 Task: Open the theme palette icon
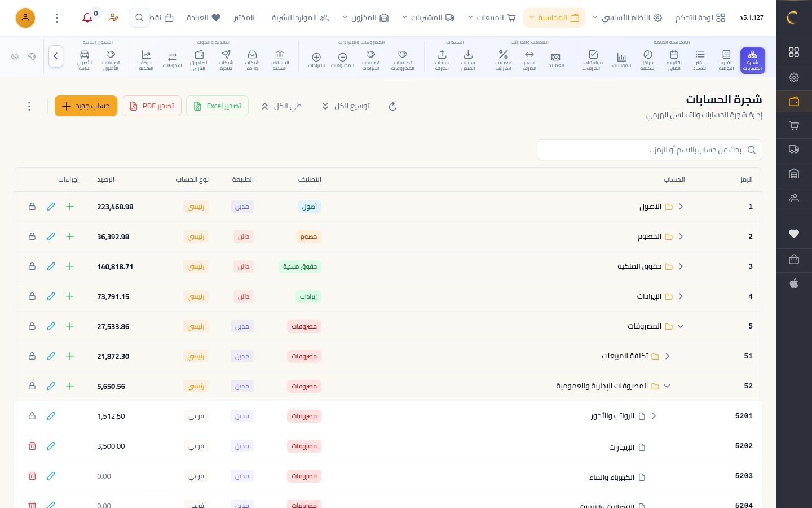point(32,56)
